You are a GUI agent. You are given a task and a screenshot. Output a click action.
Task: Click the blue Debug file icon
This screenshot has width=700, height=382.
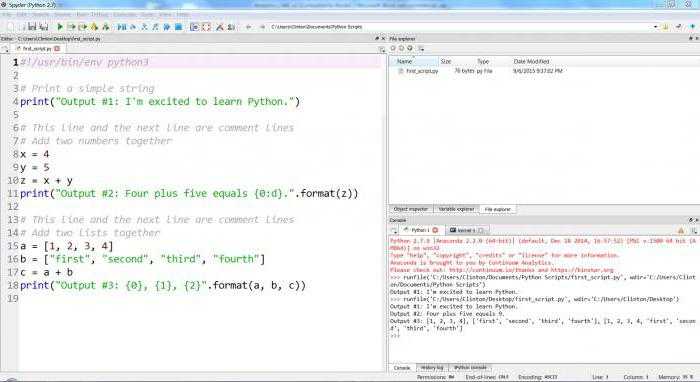pyautogui.click(x=121, y=27)
